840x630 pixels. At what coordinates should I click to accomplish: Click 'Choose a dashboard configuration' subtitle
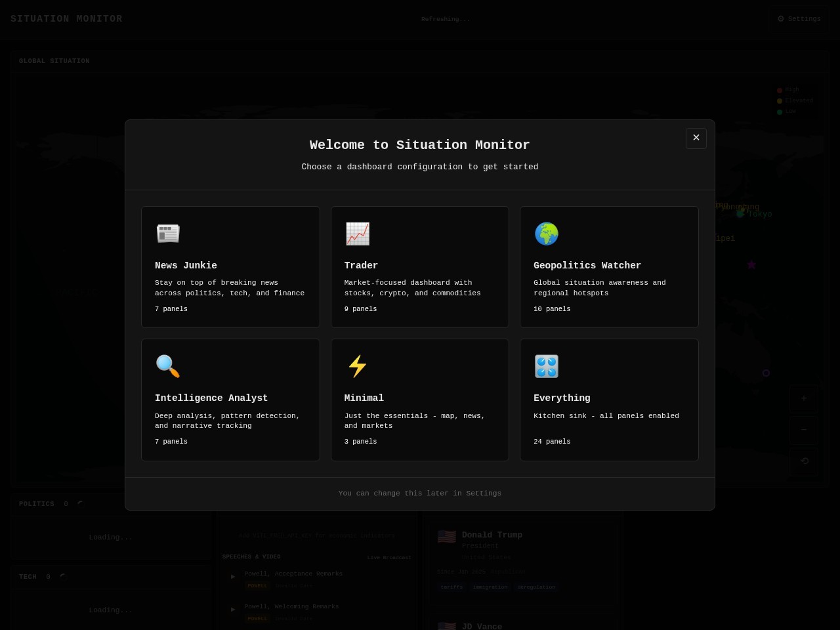[x=420, y=167]
